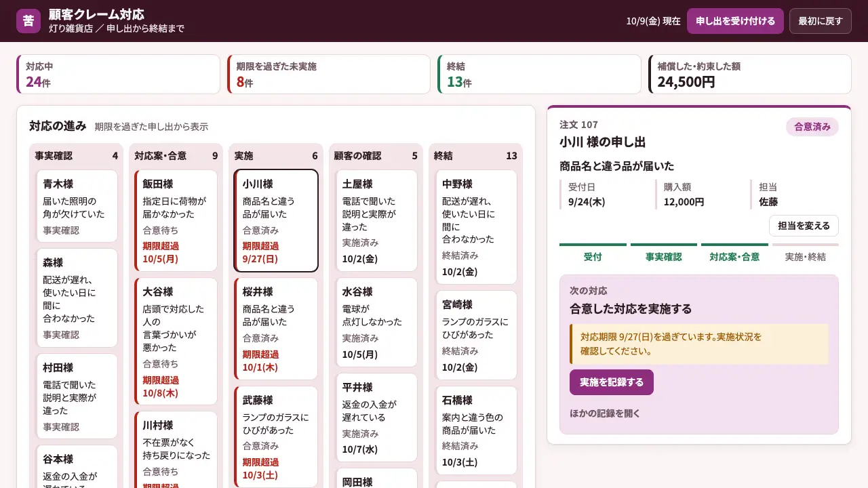Viewport: 868px width, 488px height.
Task: Record implementation with 実施を記録する
Action: (612, 382)
